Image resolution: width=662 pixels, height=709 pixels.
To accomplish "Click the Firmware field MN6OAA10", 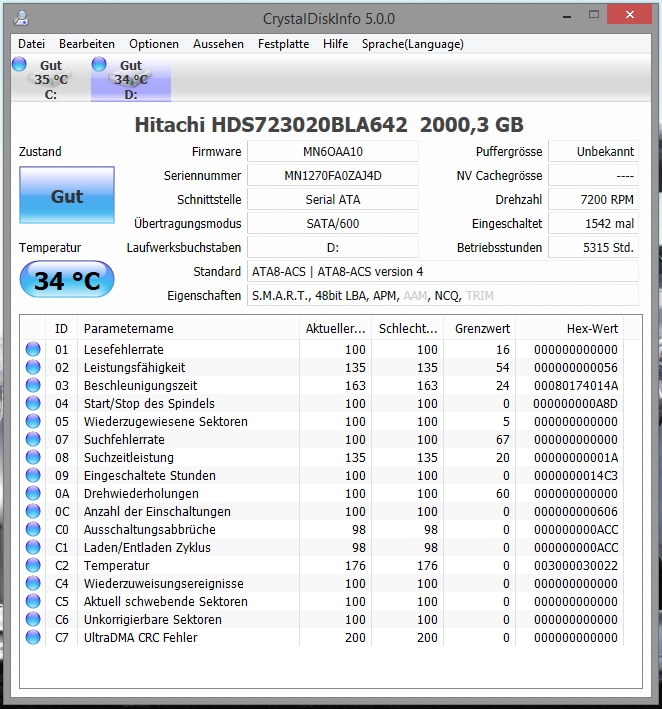I will pos(333,151).
